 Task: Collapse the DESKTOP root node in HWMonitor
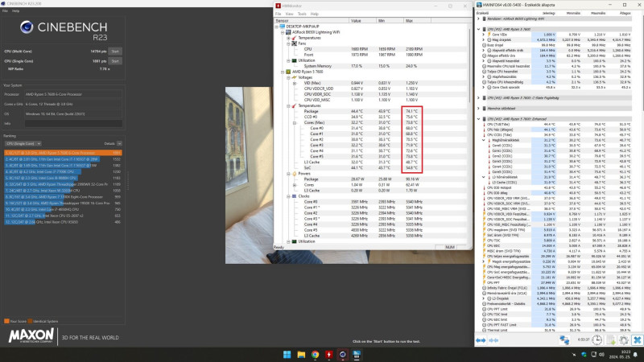pyautogui.click(x=277, y=27)
